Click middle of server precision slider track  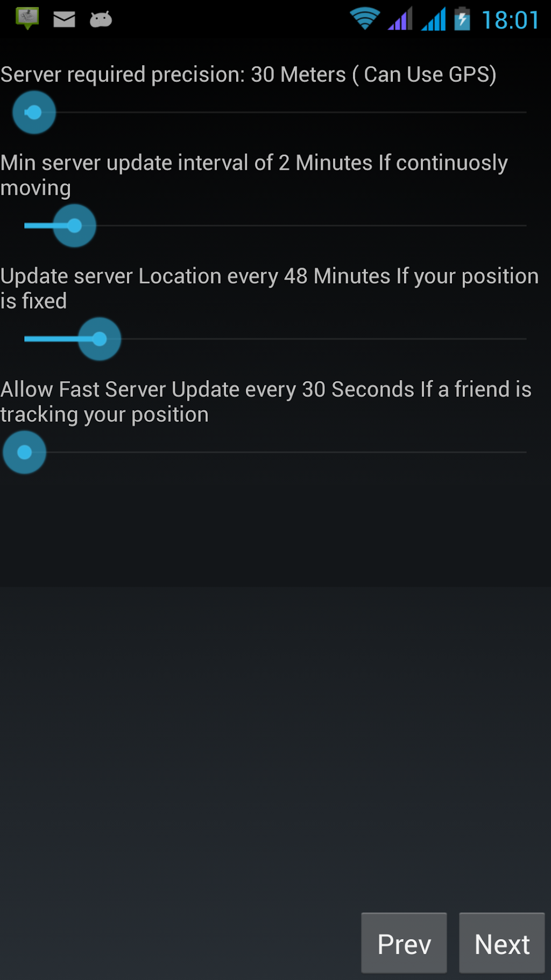click(x=275, y=113)
